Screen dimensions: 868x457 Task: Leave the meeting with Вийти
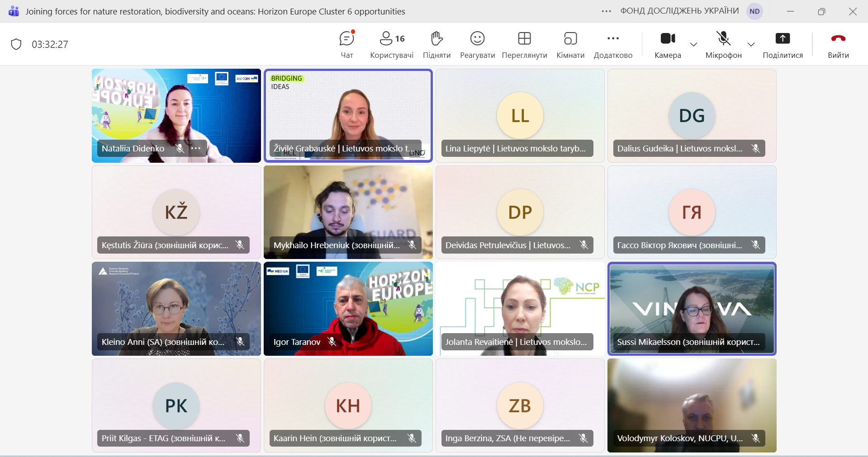click(838, 44)
